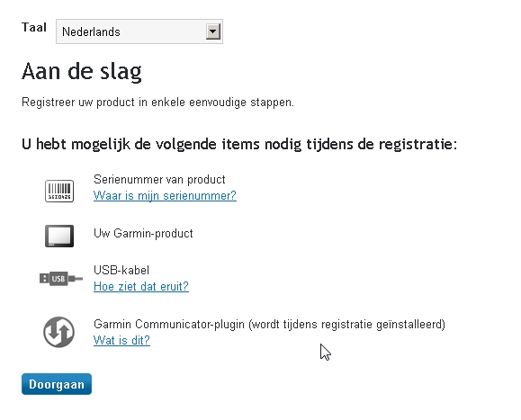
Task: Click the 'Registreer uw product' intro sentence
Action: 157,102
